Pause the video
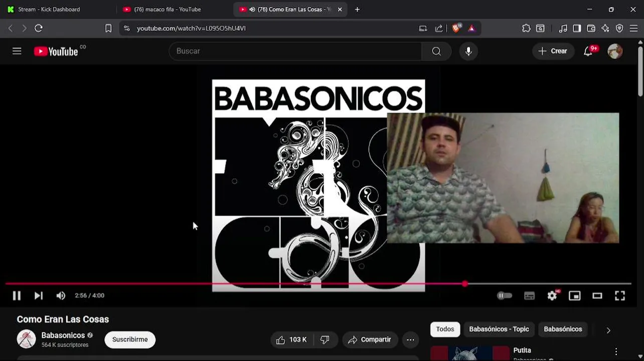Image resolution: width=644 pixels, height=361 pixels. click(17, 296)
